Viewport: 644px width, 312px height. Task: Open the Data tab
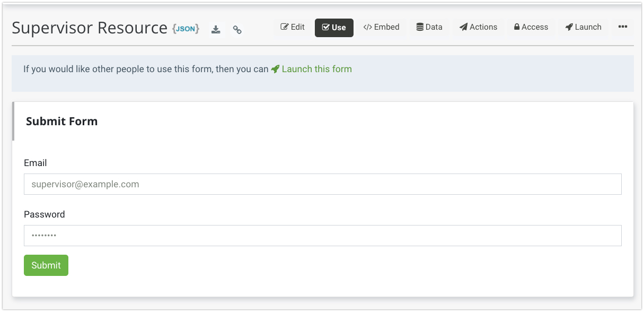tap(429, 27)
